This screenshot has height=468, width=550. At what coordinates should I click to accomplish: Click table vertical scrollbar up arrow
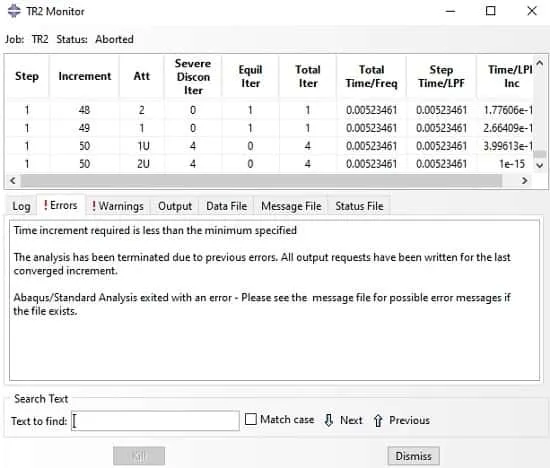click(x=540, y=63)
